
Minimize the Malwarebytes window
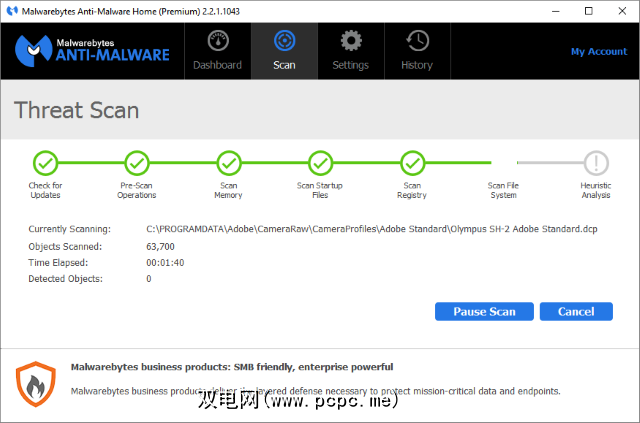coord(556,11)
